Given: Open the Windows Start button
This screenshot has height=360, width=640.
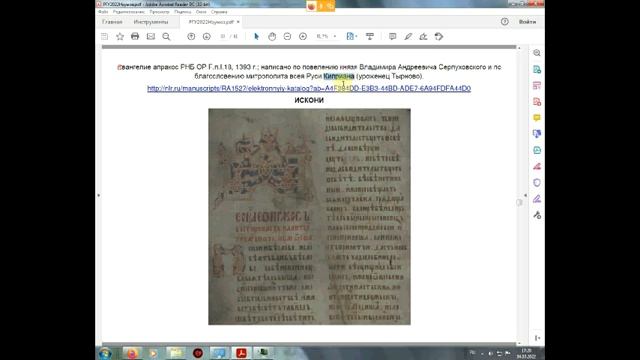Looking at the screenshot, I should point(105,353).
